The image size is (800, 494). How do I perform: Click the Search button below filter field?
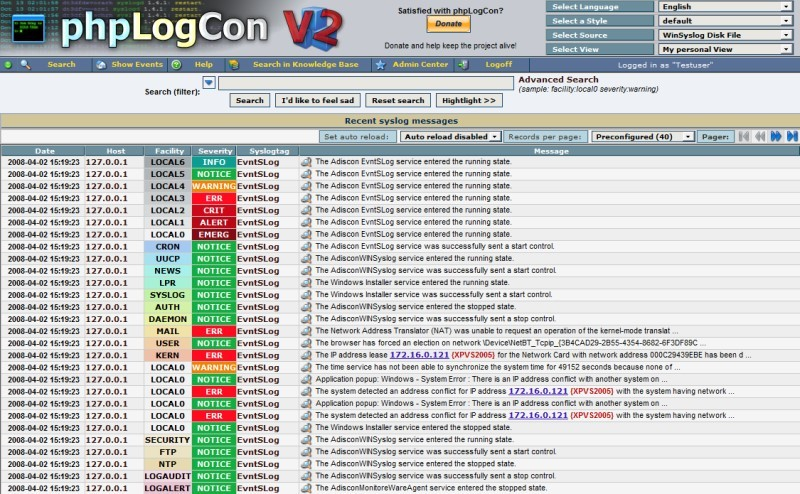(x=249, y=101)
